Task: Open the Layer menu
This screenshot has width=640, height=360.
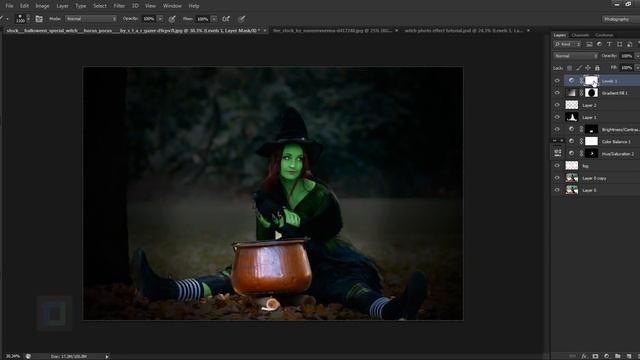Action: (x=62, y=6)
